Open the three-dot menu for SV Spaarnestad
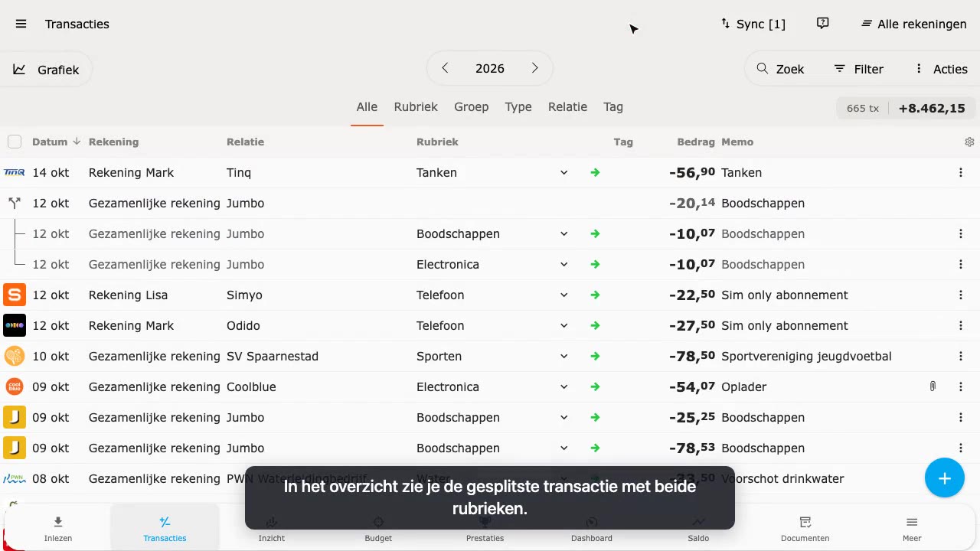 coord(961,357)
